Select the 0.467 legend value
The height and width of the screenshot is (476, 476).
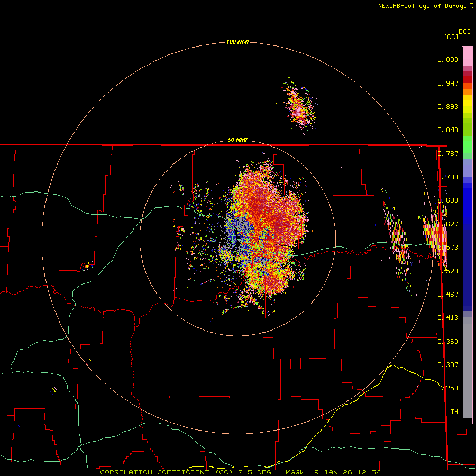448,294
